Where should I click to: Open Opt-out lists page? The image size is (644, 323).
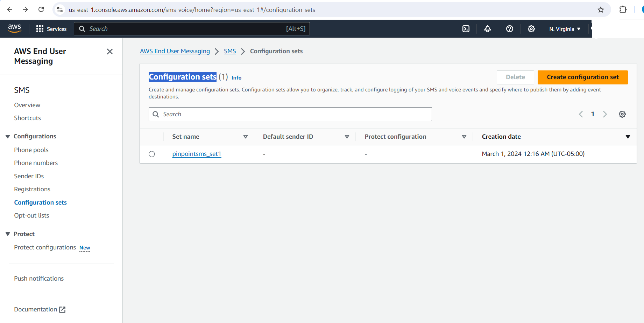31,215
